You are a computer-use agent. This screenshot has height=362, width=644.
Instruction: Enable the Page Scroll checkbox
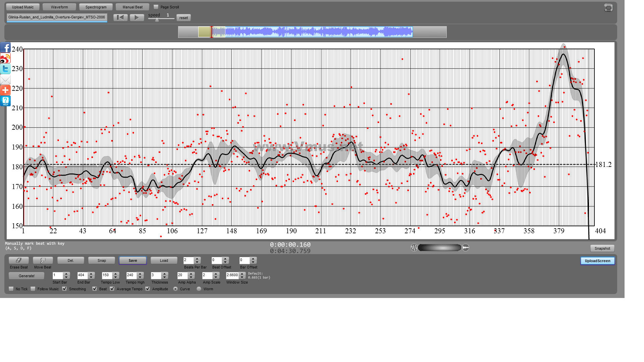coord(156,7)
